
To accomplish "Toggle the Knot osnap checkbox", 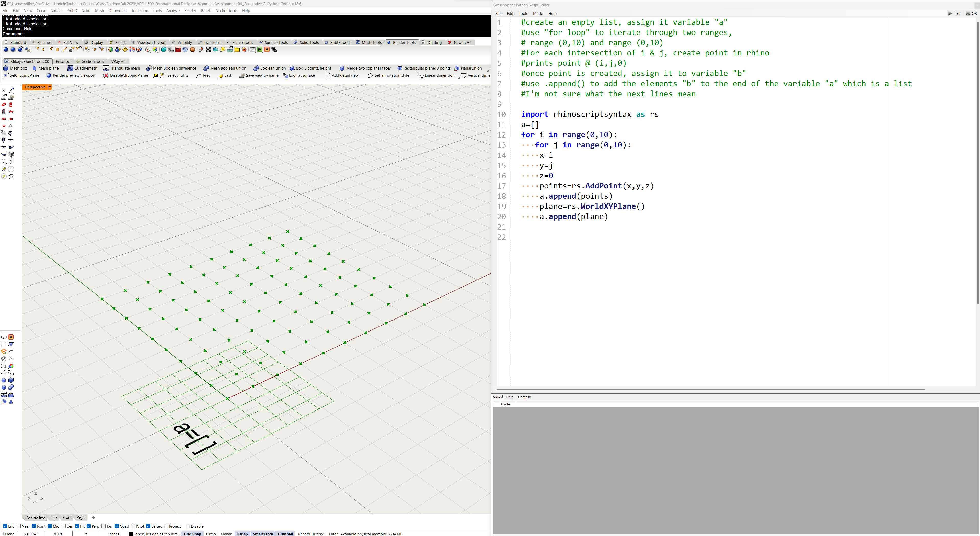I will pos(133,526).
